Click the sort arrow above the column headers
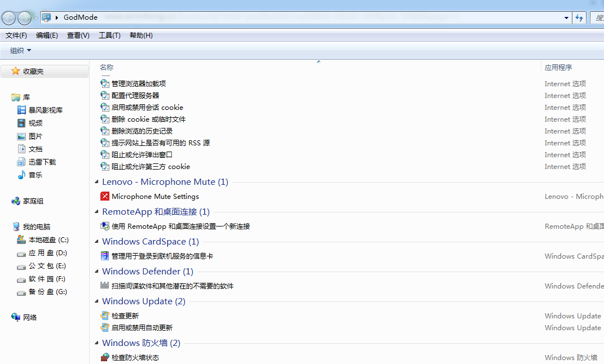This screenshot has height=364, width=604. coord(319,61)
